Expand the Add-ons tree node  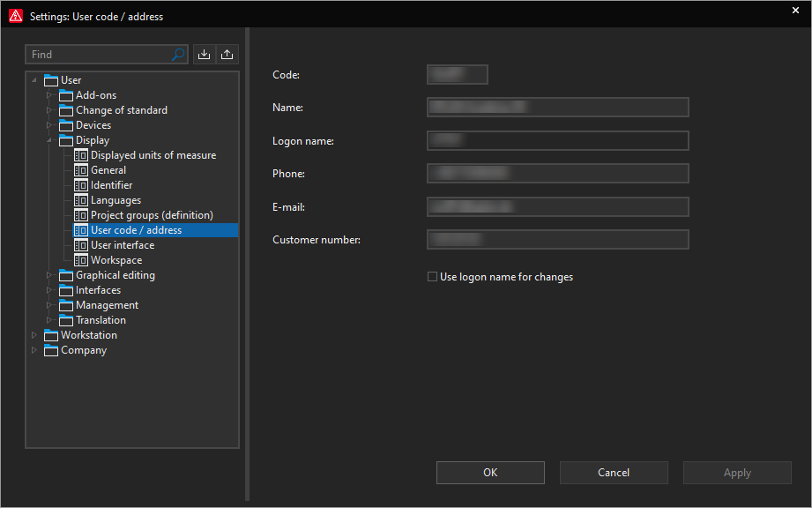[49, 95]
